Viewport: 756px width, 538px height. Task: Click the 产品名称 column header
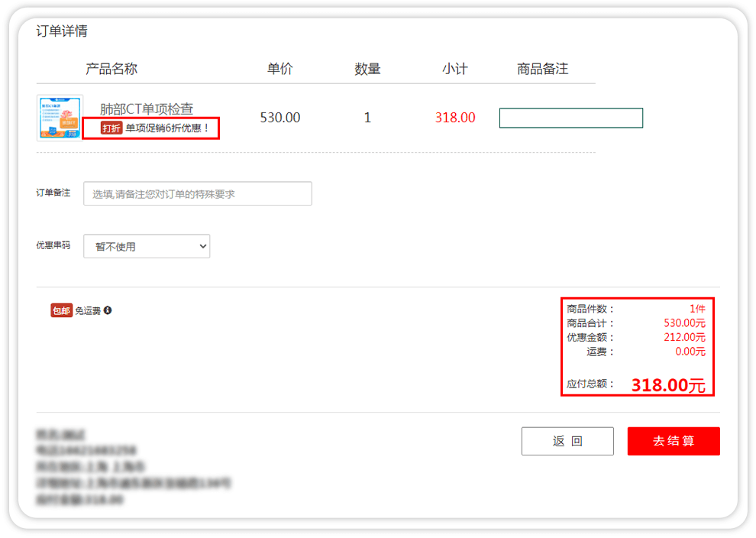[x=111, y=69]
